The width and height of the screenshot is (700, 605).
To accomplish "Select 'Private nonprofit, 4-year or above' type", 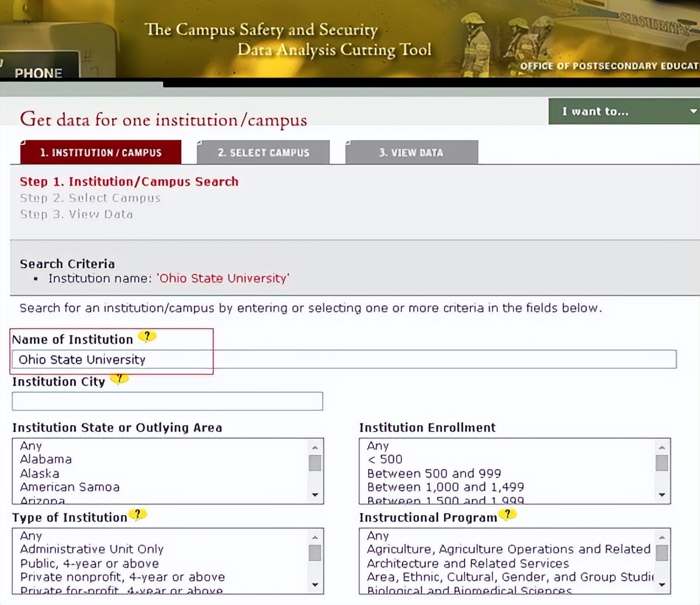I will 122,577.
